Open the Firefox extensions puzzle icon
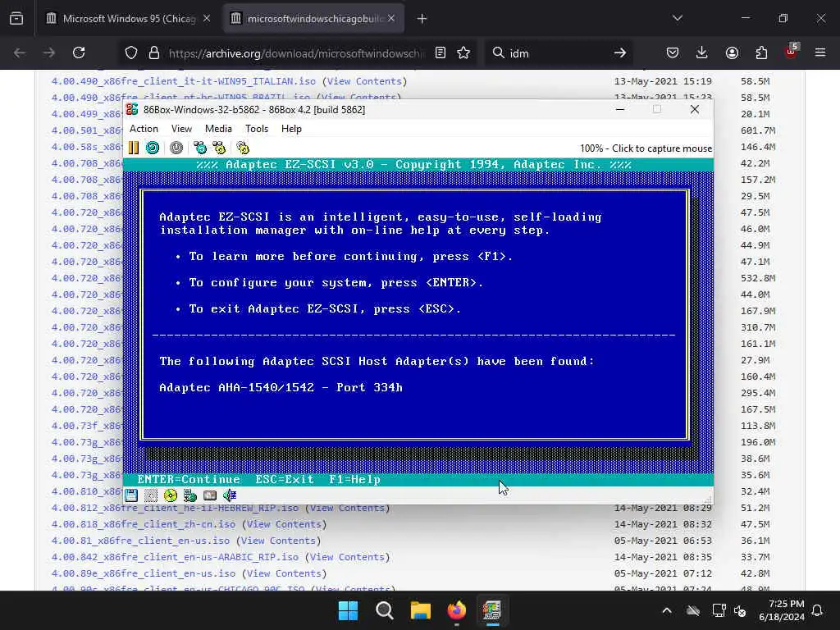 click(761, 52)
